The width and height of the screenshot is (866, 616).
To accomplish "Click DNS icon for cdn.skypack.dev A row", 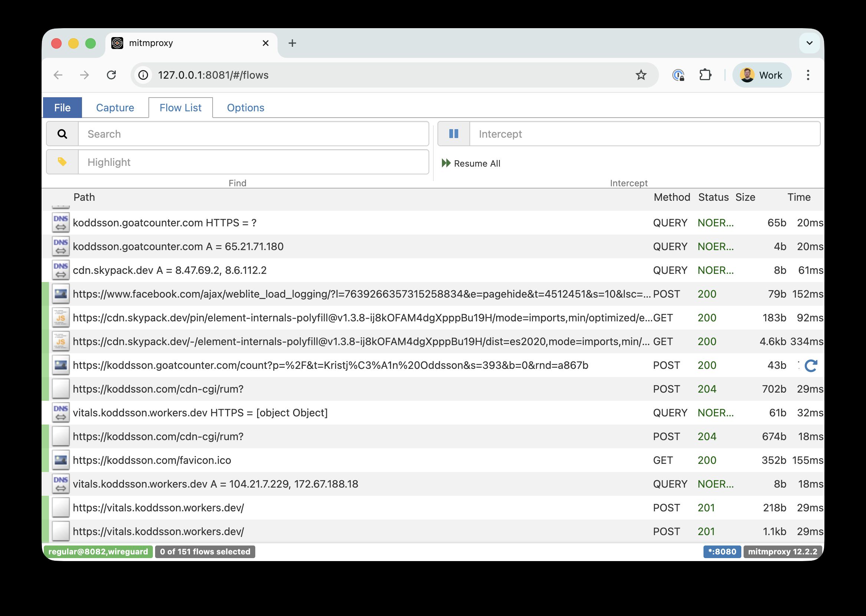I will (61, 270).
